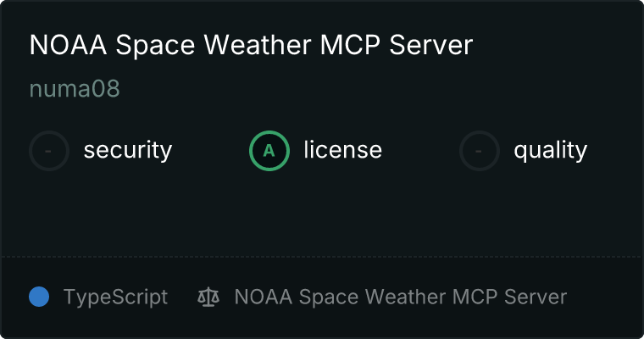Click the empty security grade circle
Image resolution: width=644 pixels, height=339 pixels.
click(49, 151)
